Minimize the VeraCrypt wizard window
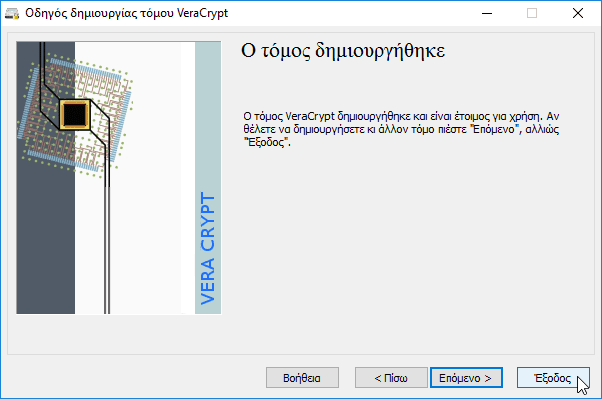Screen dimensions: 602x399 487,13
